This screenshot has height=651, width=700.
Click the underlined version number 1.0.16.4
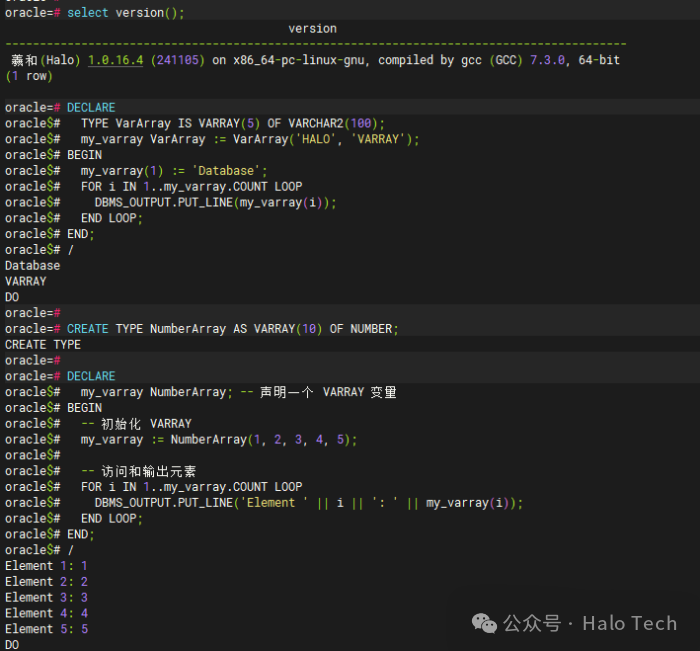(116, 60)
